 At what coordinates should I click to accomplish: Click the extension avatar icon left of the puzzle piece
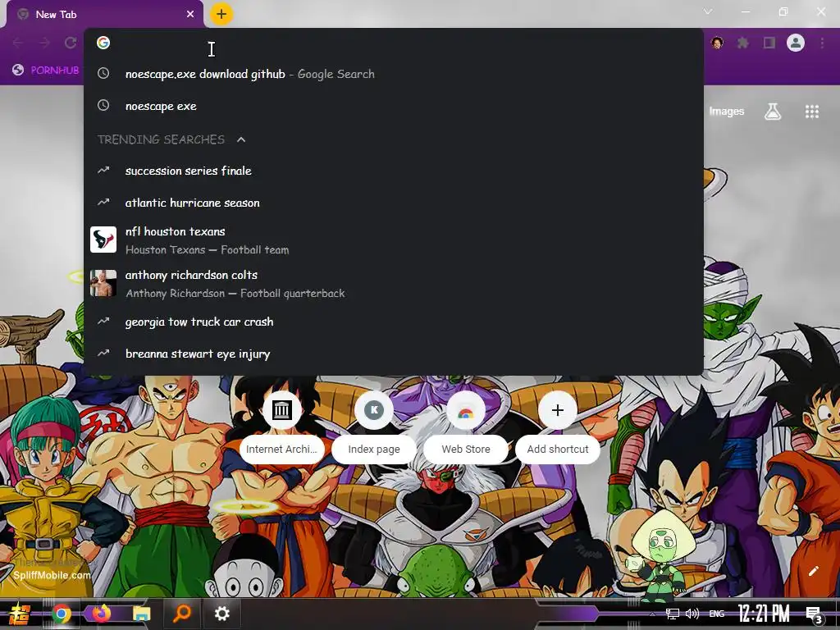tap(717, 43)
